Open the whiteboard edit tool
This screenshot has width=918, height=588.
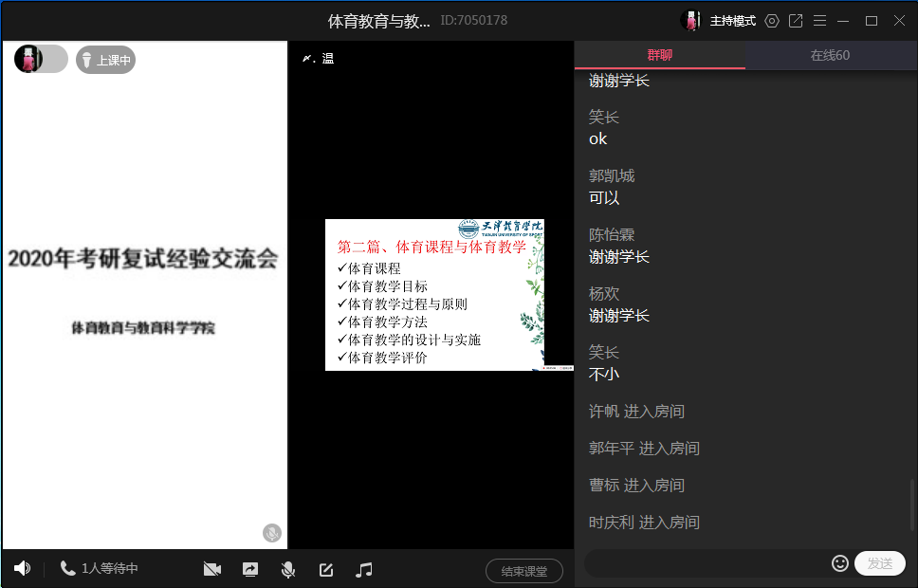click(x=326, y=570)
